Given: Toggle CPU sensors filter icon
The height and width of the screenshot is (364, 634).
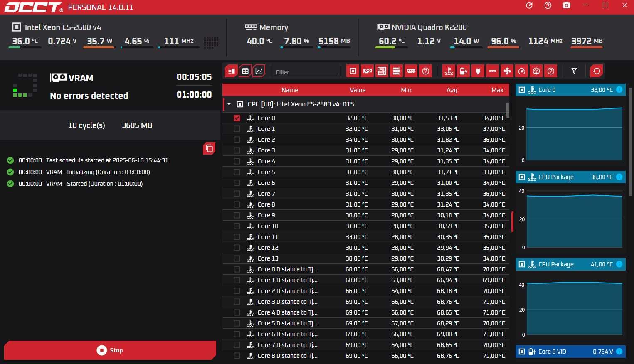Looking at the screenshot, I should pos(353,71).
